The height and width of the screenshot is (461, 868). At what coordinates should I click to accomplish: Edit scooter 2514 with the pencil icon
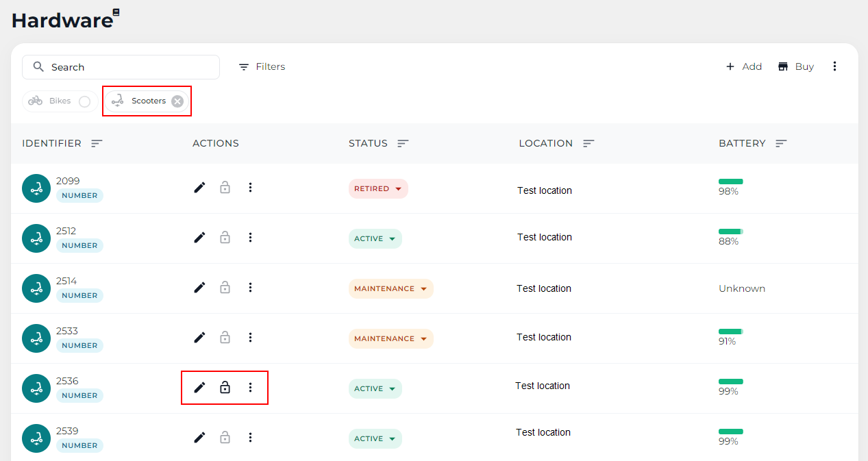point(199,288)
